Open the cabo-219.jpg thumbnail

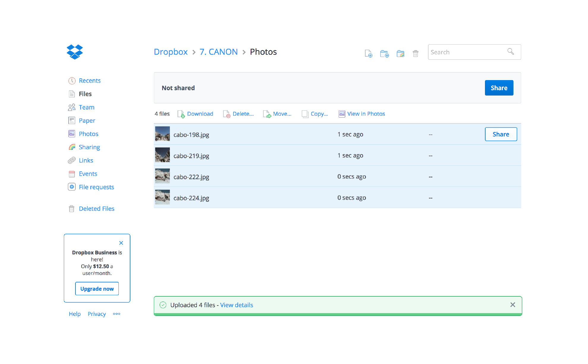[x=162, y=155]
